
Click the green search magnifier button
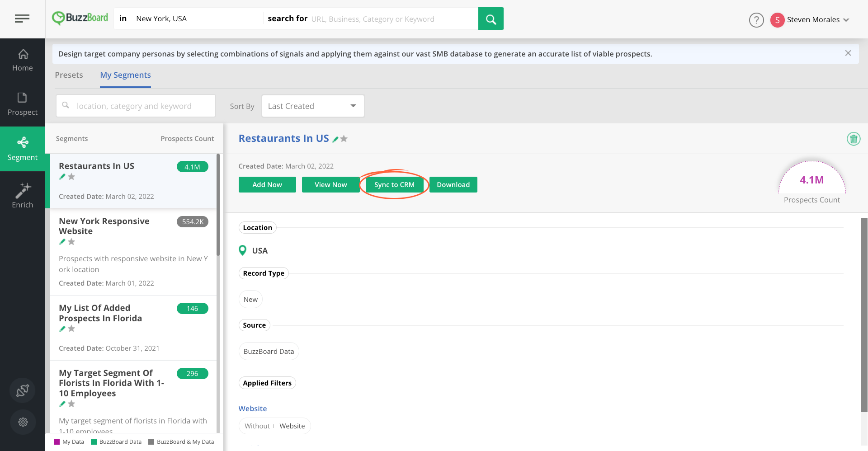point(491,19)
